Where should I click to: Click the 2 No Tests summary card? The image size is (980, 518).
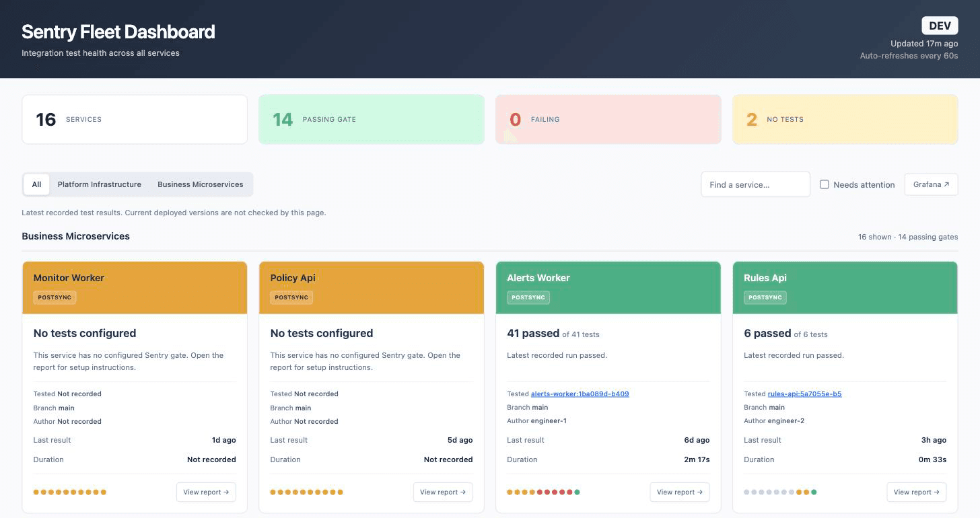[845, 119]
